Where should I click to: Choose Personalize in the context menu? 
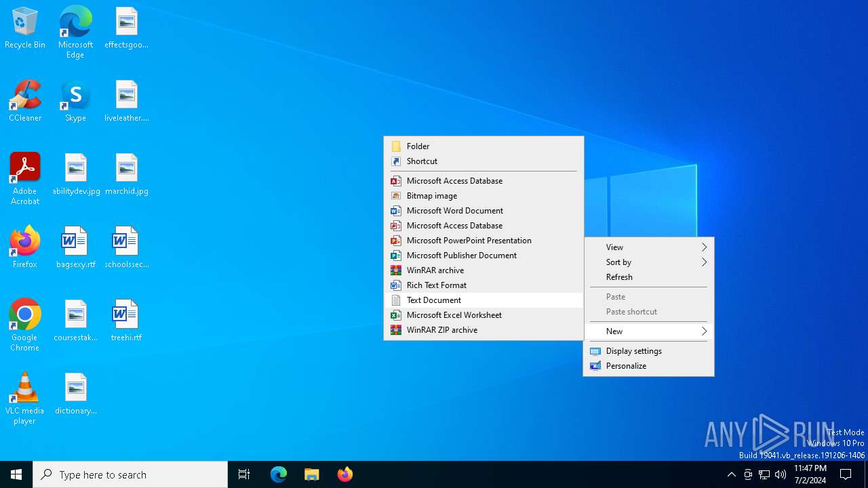pyautogui.click(x=648, y=366)
